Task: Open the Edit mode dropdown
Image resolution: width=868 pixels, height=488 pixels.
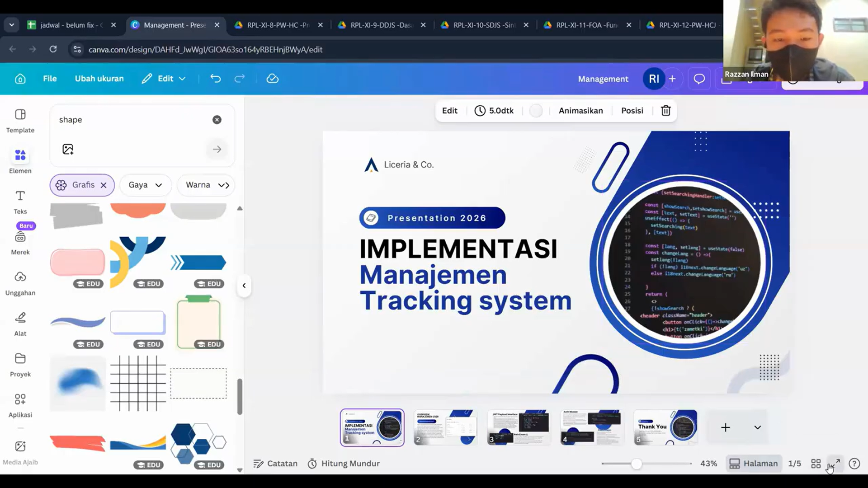Action: click(x=165, y=79)
